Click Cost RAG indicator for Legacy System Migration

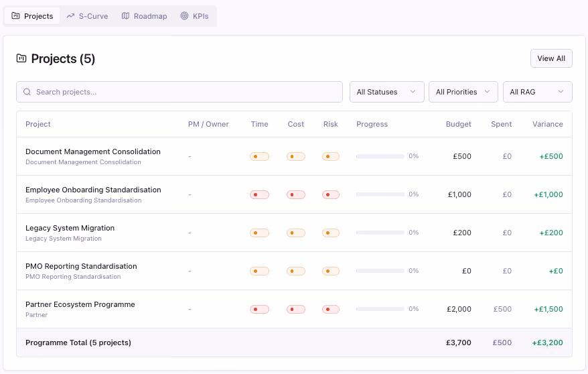click(x=296, y=233)
